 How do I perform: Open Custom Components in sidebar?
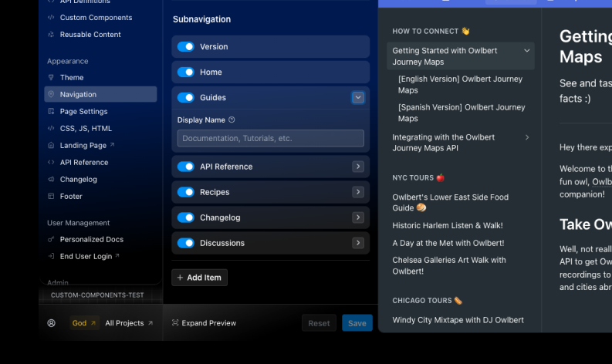click(x=100, y=18)
